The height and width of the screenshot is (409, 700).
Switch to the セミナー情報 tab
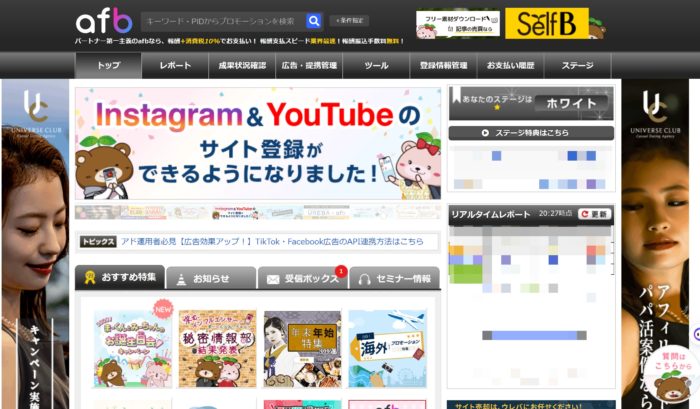pos(394,279)
